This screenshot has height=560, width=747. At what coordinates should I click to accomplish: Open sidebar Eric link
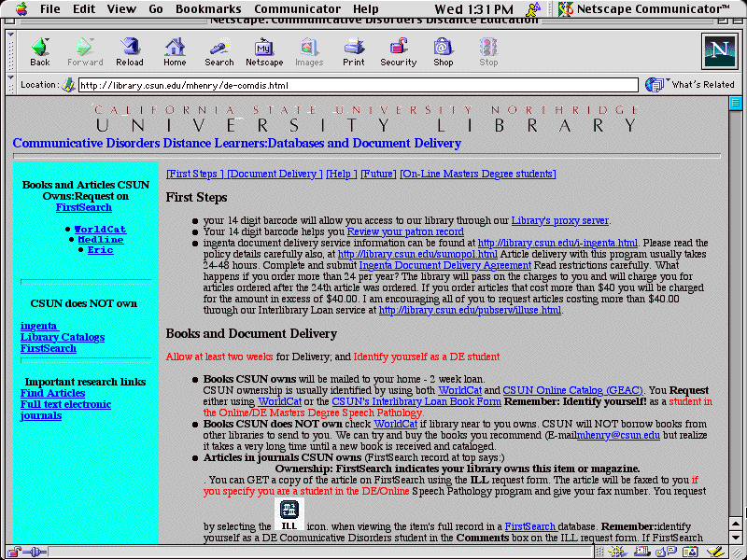click(101, 250)
